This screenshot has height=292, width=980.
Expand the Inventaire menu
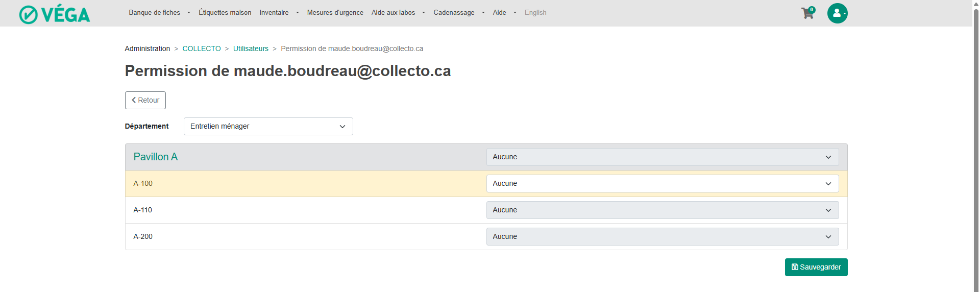[279, 13]
